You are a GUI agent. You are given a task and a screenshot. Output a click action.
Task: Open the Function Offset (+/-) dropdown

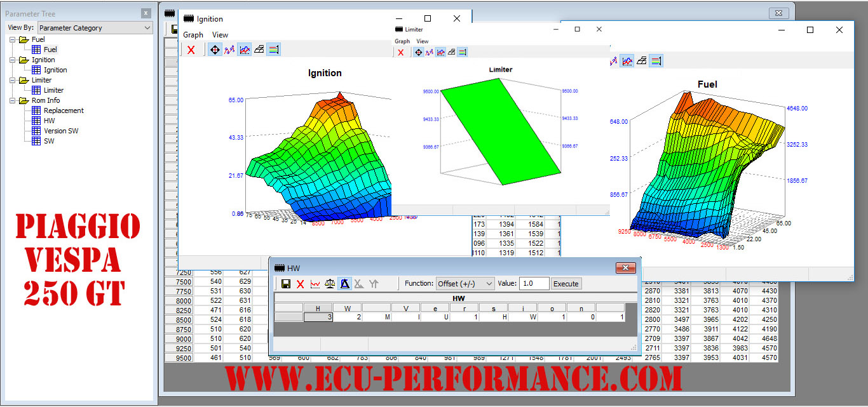465,284
